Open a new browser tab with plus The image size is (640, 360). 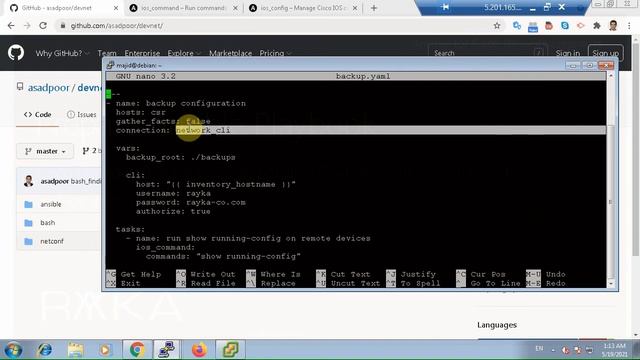click(374, 8)
